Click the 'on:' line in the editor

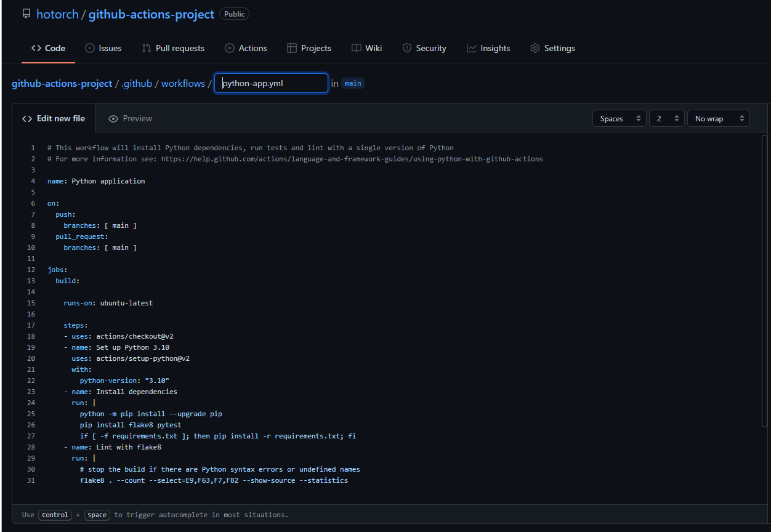(x=54, y=203)
